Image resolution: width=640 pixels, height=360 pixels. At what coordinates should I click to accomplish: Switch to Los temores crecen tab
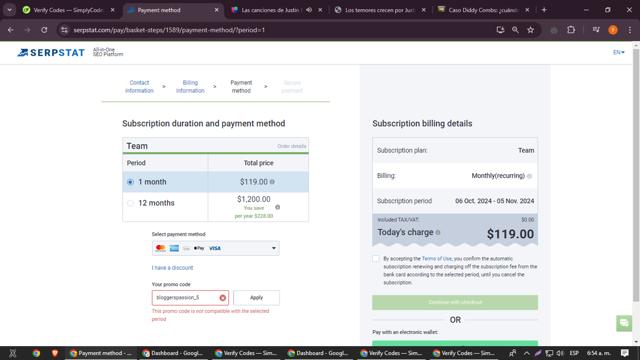380,10
